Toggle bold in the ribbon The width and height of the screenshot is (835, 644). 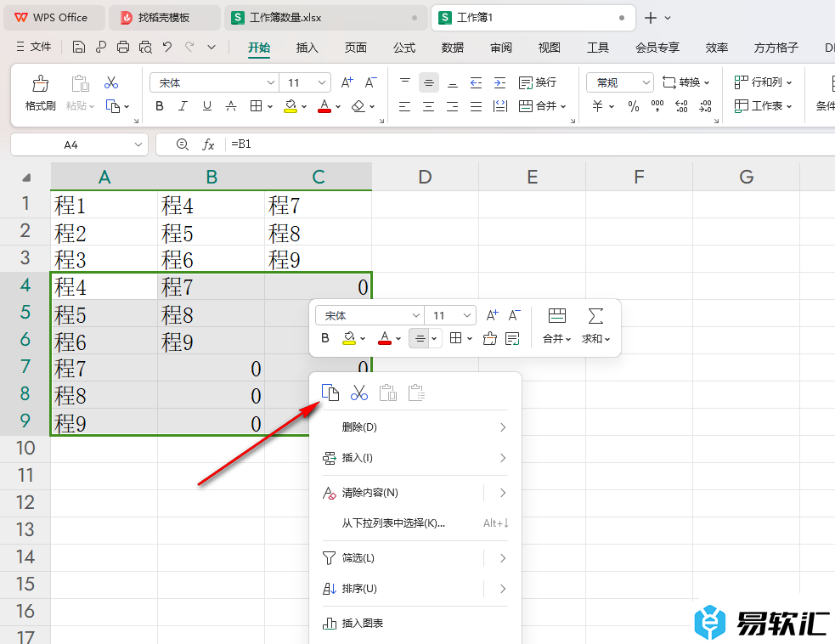[x=159, y=106]
